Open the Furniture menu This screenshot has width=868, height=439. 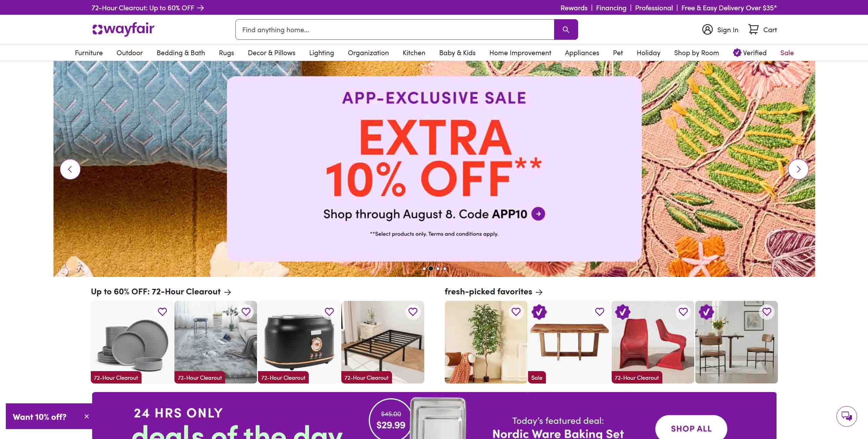[89, 53]
